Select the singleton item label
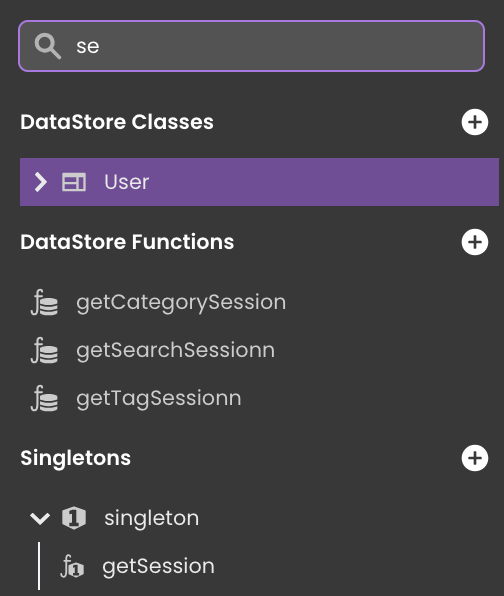Screen dimensions: 504x596 point(151,518)
